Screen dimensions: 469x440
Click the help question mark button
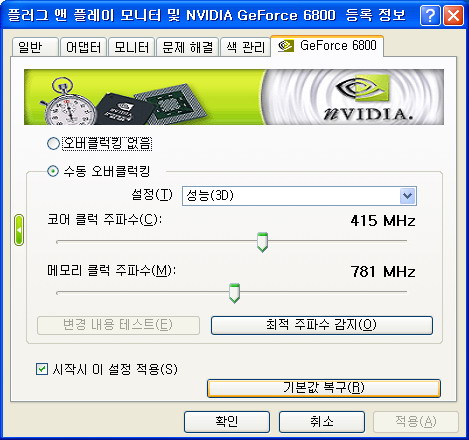point(430,15)
